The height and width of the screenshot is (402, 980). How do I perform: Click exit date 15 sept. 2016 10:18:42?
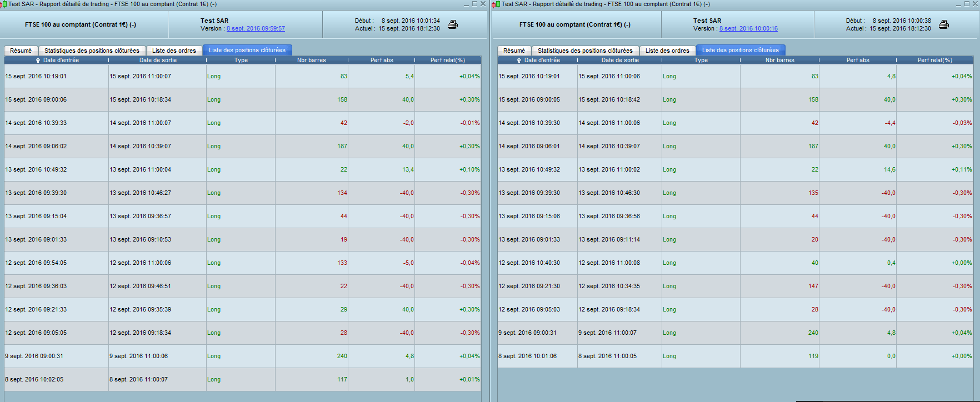click(x=609, y=100)
